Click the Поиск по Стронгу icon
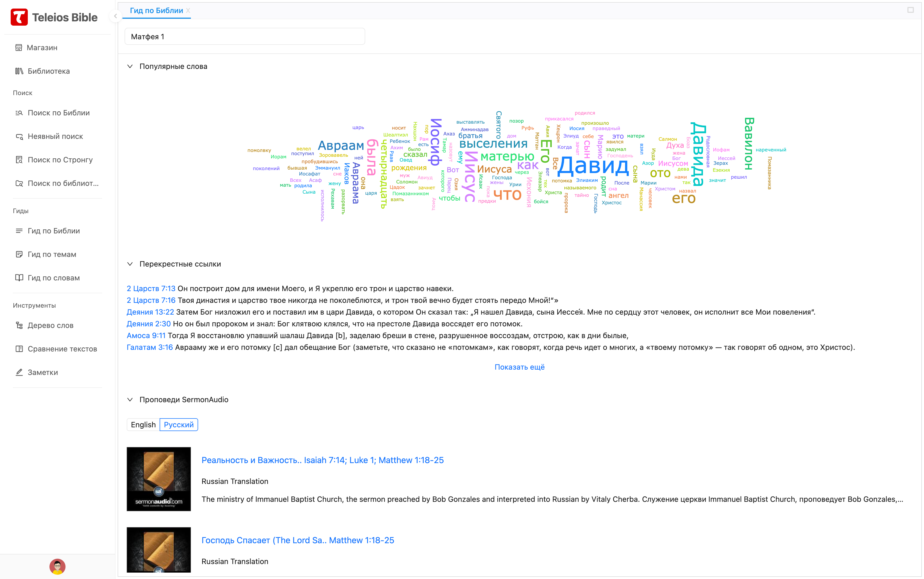 click(19, 160)
